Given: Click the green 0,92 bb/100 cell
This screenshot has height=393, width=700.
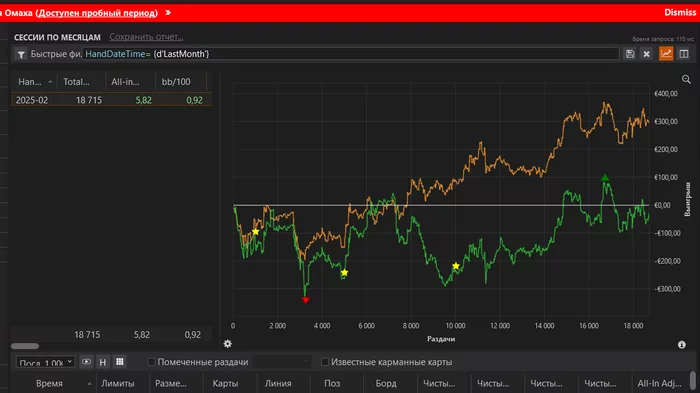Looking at the screenshot, I should pos(194,100).
